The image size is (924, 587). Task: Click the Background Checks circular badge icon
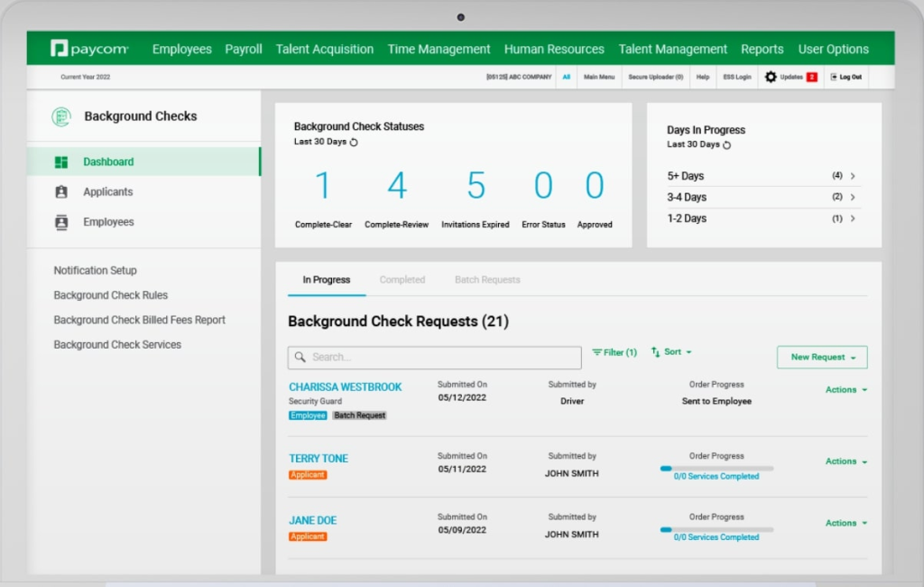tap(60, 116)
